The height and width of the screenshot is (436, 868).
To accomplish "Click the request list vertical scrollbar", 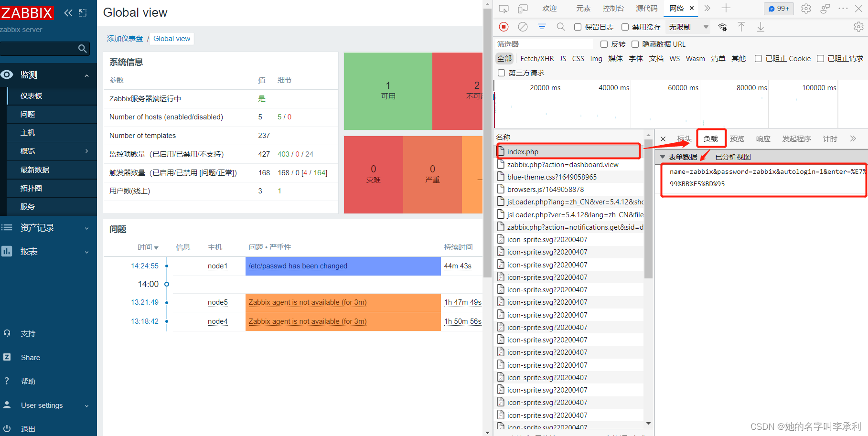I will 648,208.
